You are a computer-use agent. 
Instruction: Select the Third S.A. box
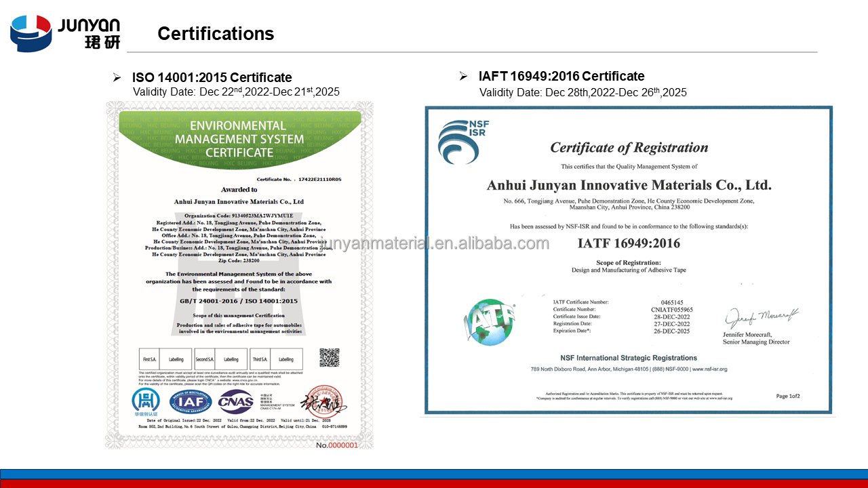click(260, 359)
